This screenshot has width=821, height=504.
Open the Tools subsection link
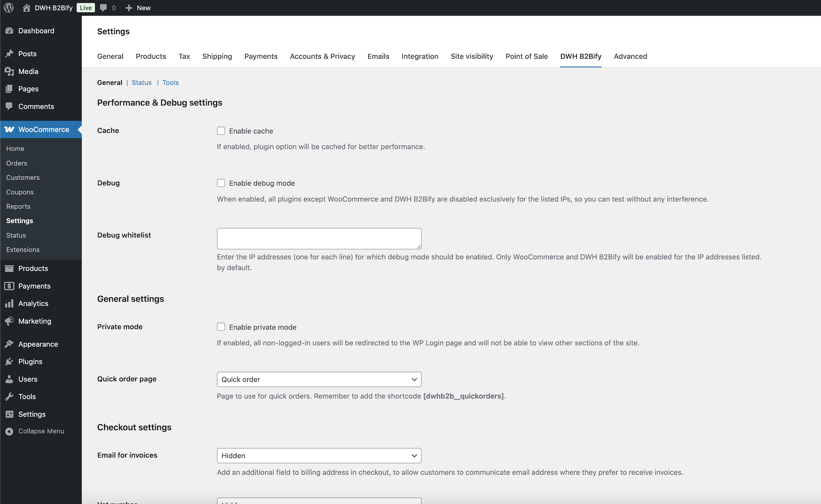[170, 82]
